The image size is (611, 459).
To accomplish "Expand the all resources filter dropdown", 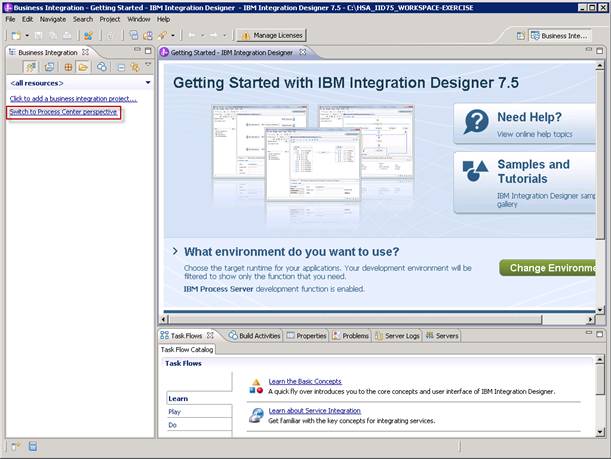I will tap(148, 83).
